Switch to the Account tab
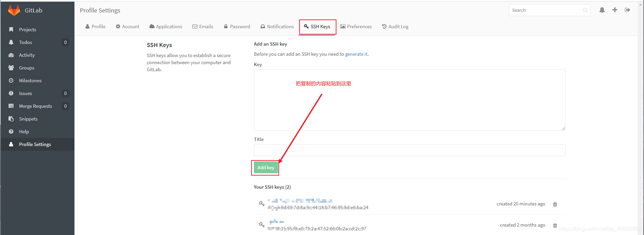 pyautogui.click(x=127, y=27)
